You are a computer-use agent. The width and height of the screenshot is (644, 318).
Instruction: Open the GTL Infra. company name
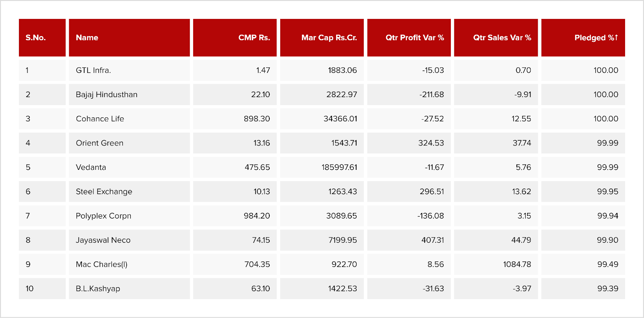coord(93,70)
